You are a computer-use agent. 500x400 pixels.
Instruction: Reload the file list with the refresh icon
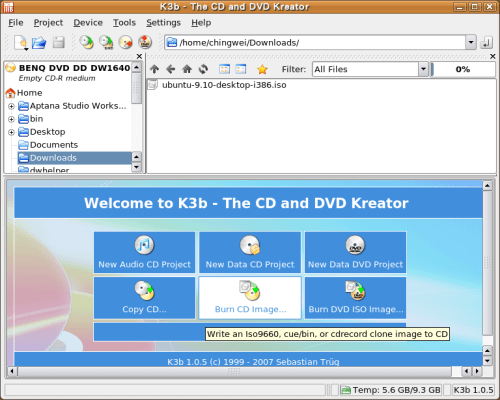click(x=203, y=69)
